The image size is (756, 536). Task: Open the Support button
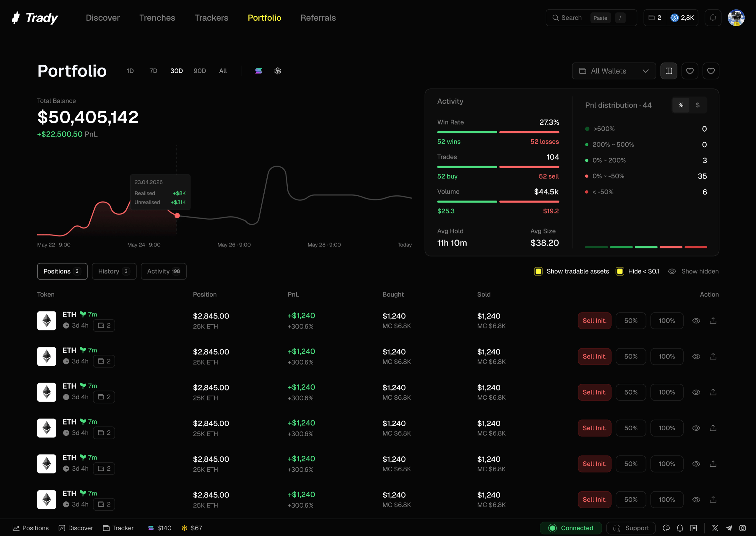click(x=631, y=528)
